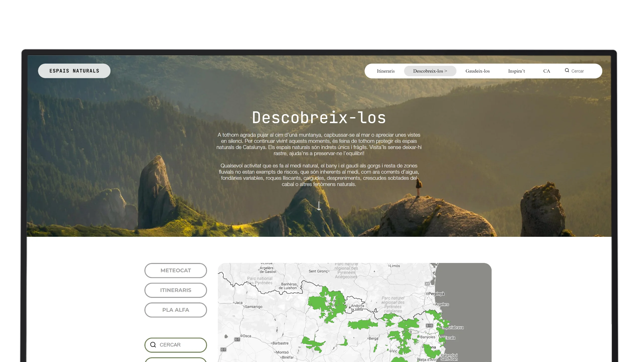Click the Jaca label on the map
This screenshot has height=362, width=644.
(238, 303)
